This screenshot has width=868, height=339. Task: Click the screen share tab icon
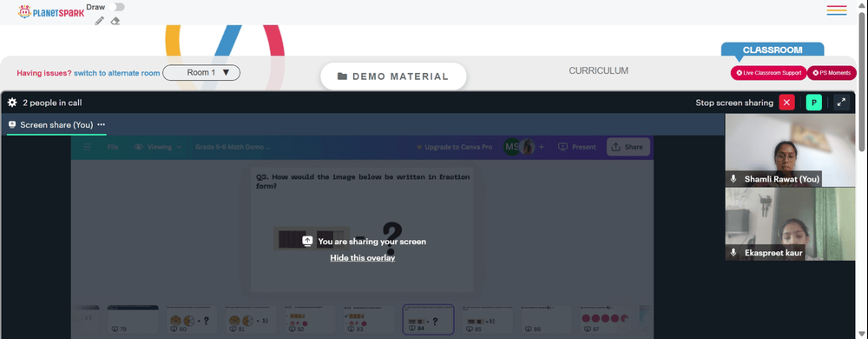click(x=12, y=125)
